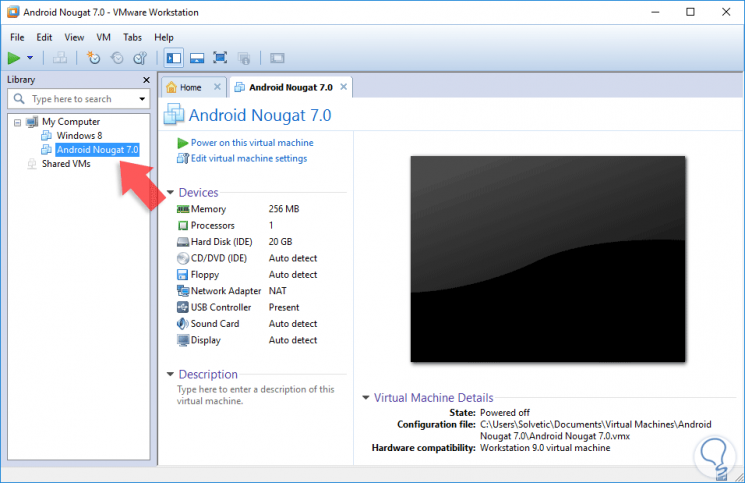Click the green Power On toolbar button
Screen dimensions: 745x483
14,58
